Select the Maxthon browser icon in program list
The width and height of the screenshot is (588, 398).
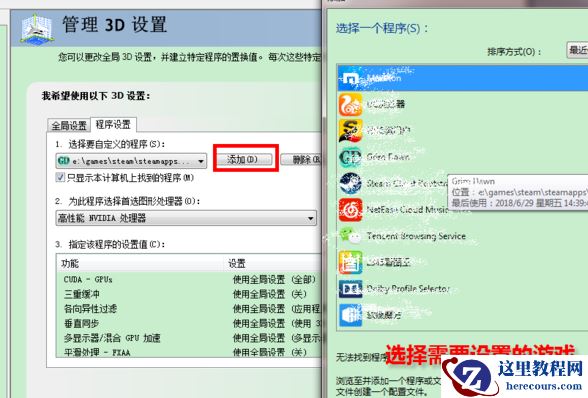351,78
